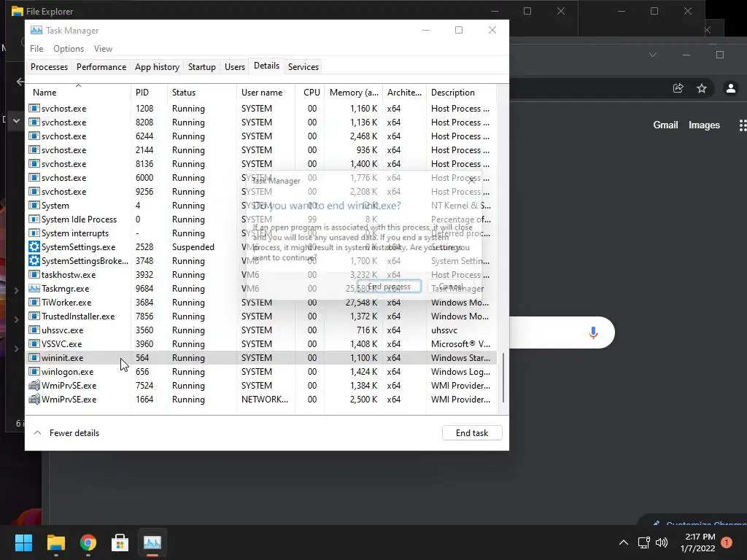Switch to the Users tab
The width and height of the screenshot is (747, 560).
click(x=235, y=66)
